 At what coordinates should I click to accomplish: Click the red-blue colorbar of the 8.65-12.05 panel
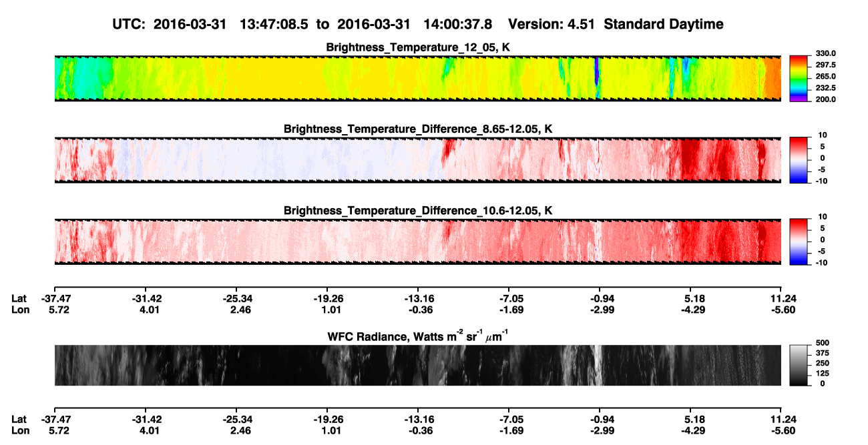point(799,159)
